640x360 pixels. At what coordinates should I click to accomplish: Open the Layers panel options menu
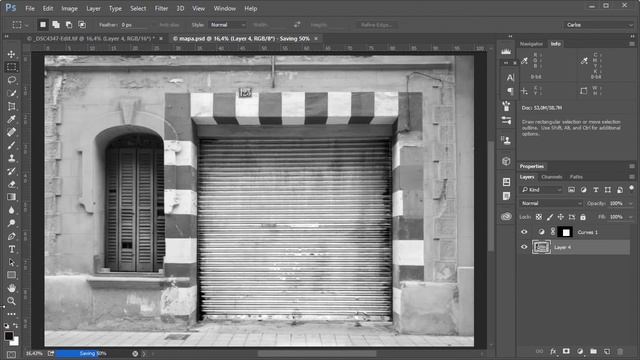632,177
